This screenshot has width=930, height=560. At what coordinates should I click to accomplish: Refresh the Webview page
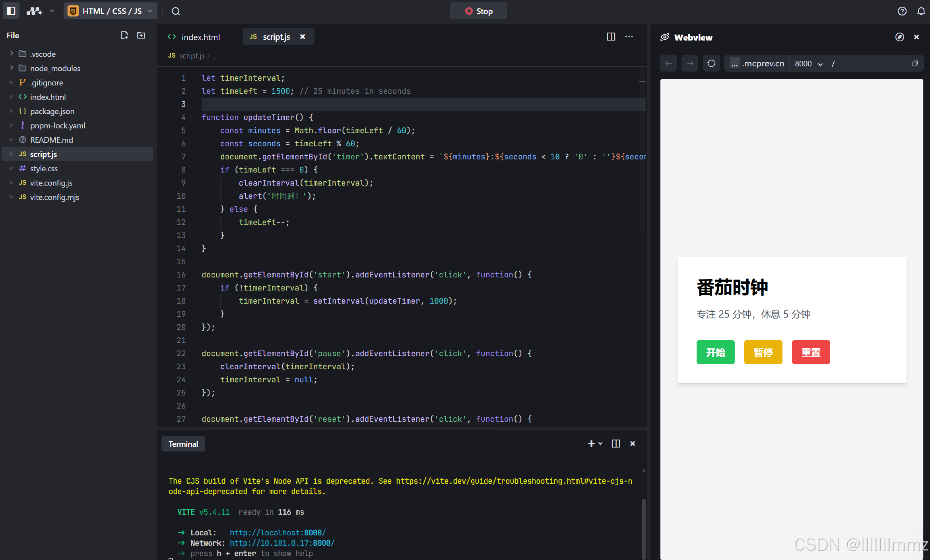tap(711, 64)
